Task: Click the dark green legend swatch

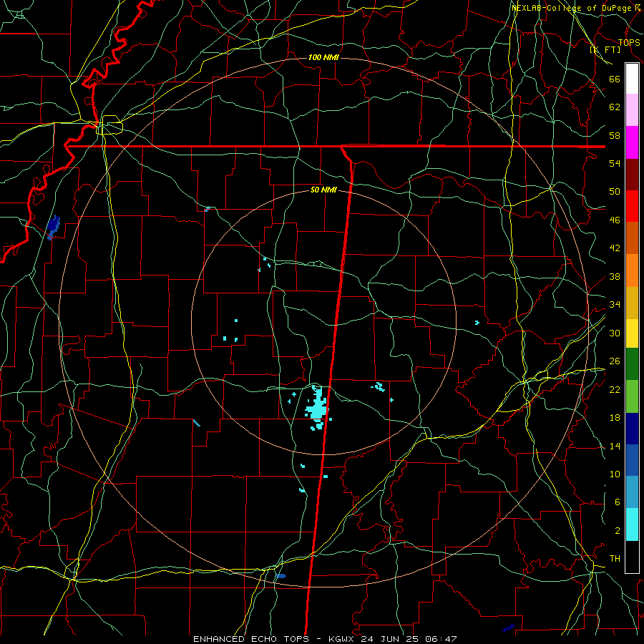Action: [632, 364]
